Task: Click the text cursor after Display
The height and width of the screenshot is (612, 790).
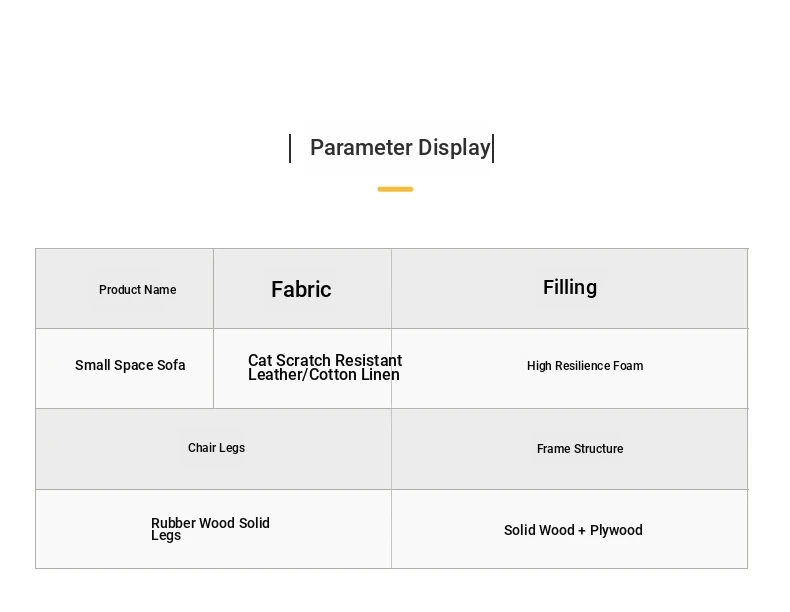Action: pyautogui.click(x=493, y=149)
